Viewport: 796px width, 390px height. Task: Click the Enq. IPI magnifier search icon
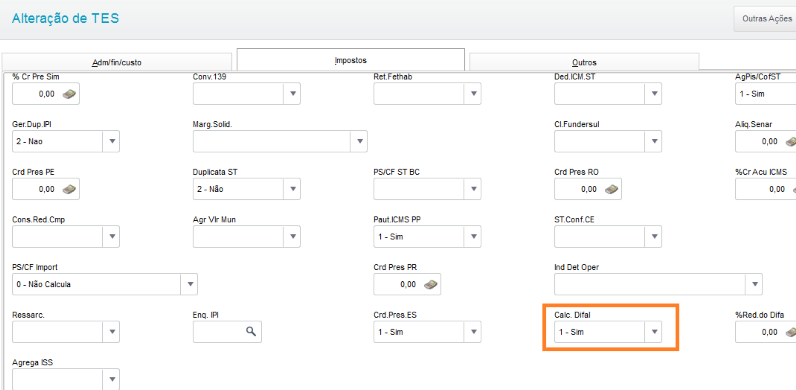(251, 332)
